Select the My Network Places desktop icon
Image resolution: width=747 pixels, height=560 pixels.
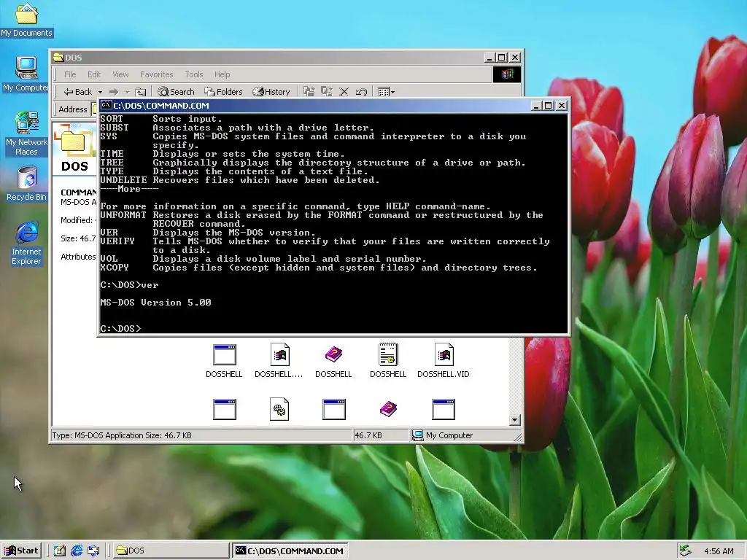(26, 133)
